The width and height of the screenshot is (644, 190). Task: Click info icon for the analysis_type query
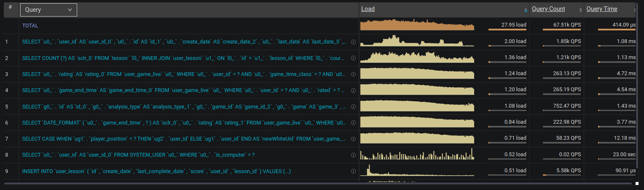click(353, 107)
